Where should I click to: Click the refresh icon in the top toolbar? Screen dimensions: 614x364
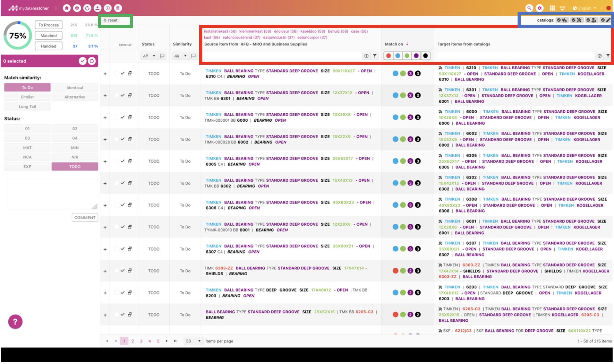87,8
